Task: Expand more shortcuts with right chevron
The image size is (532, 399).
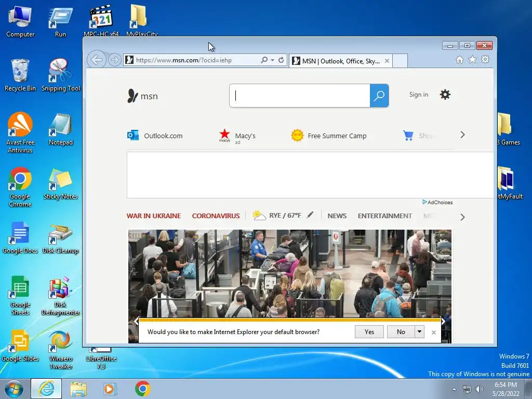Action: pyautogui.click(x=462, y=135)
